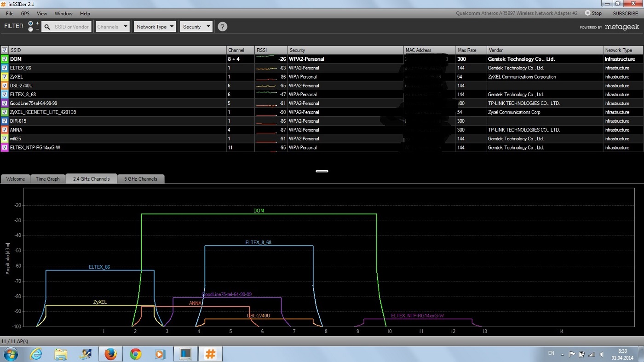Click the search magnifier in SSID filter
The width and height of the screenshot is (644, 362).
point(47,27)
